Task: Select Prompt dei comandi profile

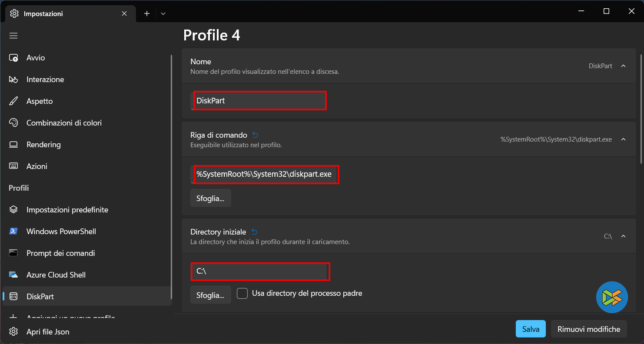Action: coord(60,253)
